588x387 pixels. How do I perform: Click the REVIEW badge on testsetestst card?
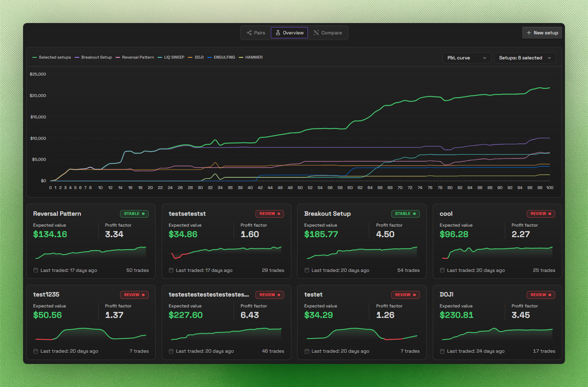click(270, 214)
